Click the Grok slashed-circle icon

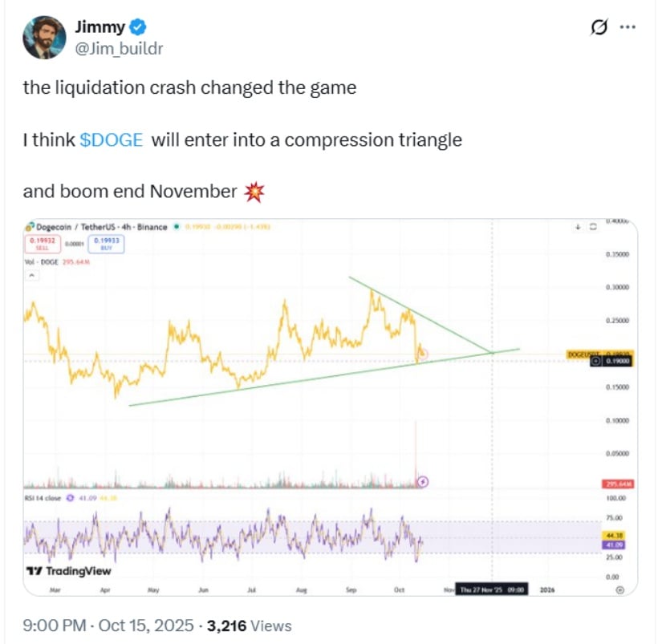coord(599,27)
